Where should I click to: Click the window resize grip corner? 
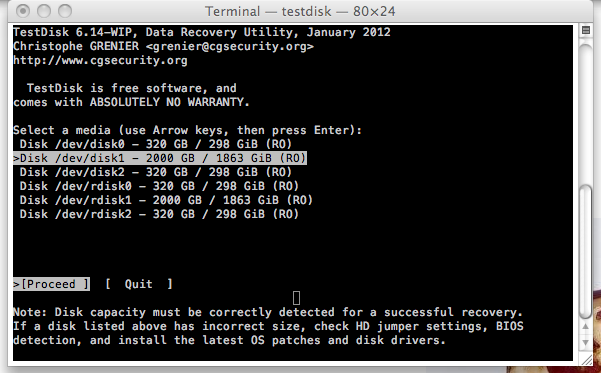coord(586,359)
